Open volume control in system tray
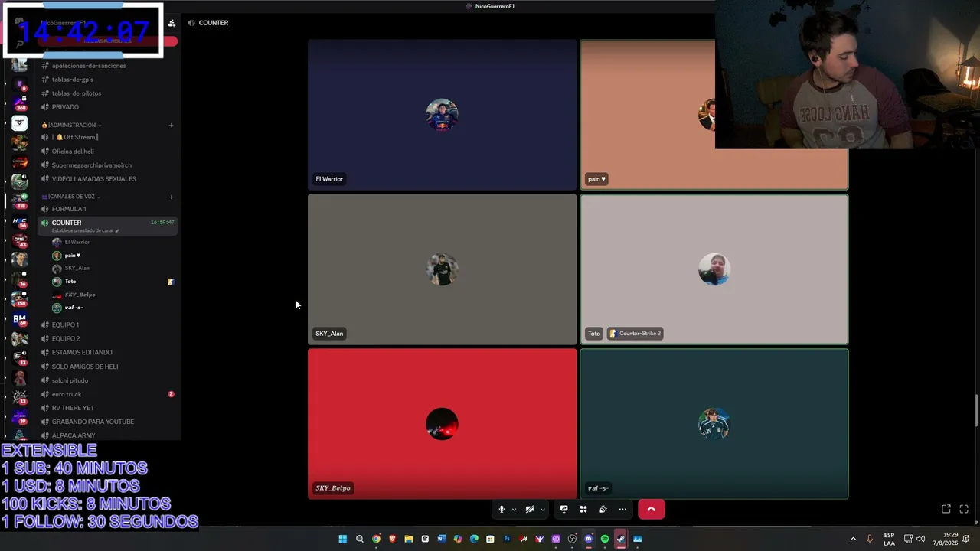Viewport: 980px width, 551px height. coord(921,539)
